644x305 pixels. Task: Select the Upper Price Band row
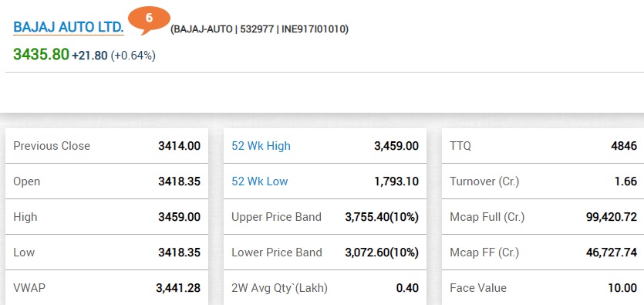[x=325, y=217]
